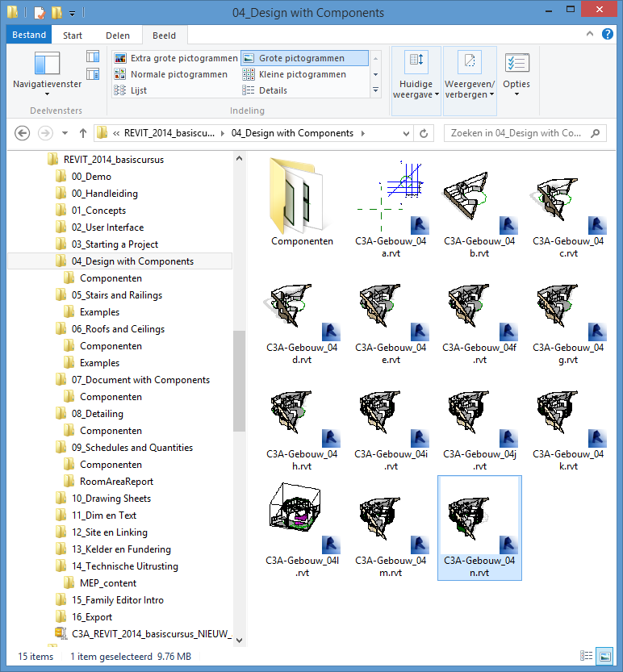Screen dimensions: 623x672
Task: Click the details pane icon in Deelvensters
Action: (93, 74)
